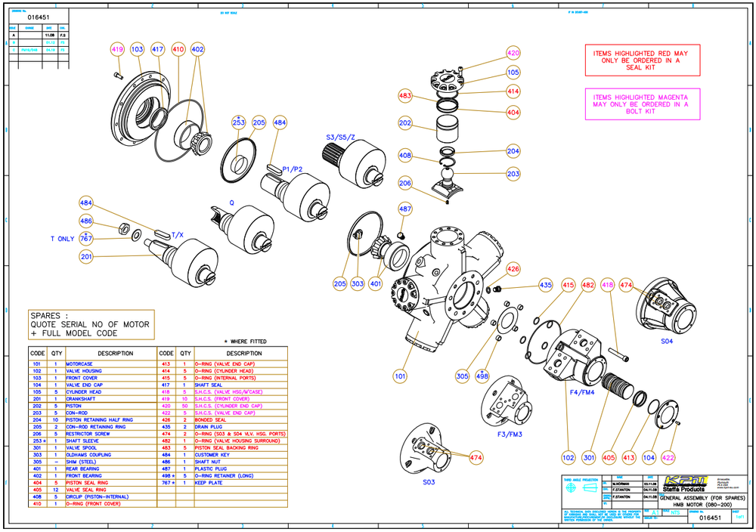Select balloon 401 rear bearing

[x=376, y=283]
